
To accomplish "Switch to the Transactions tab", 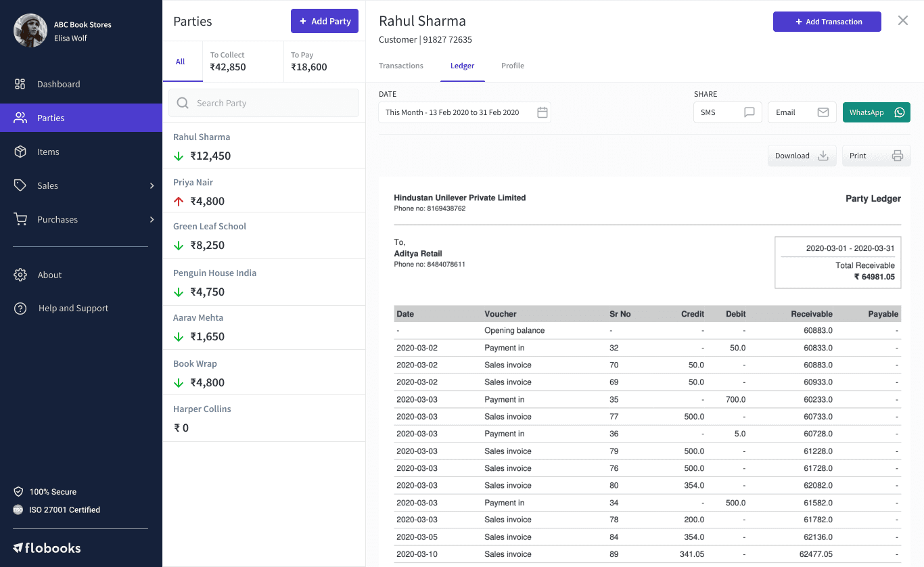I will (x=401, y=66).
